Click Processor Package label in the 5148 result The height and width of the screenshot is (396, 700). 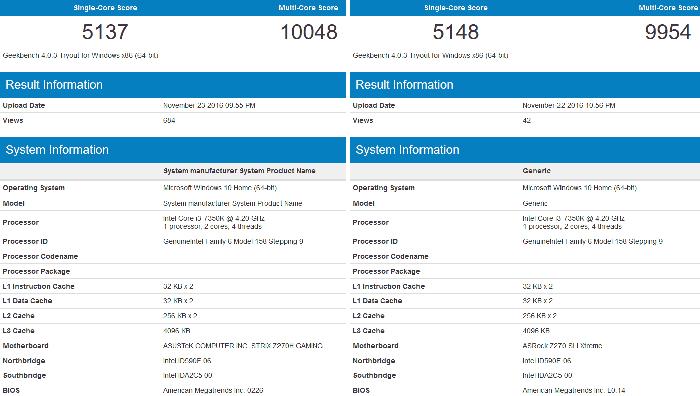click(x=386, y=271)
